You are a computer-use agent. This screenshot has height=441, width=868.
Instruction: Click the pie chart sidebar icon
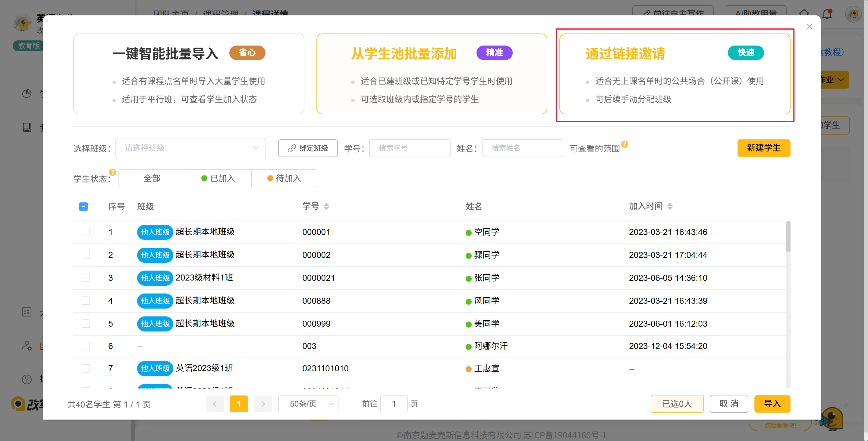[27, 94]
